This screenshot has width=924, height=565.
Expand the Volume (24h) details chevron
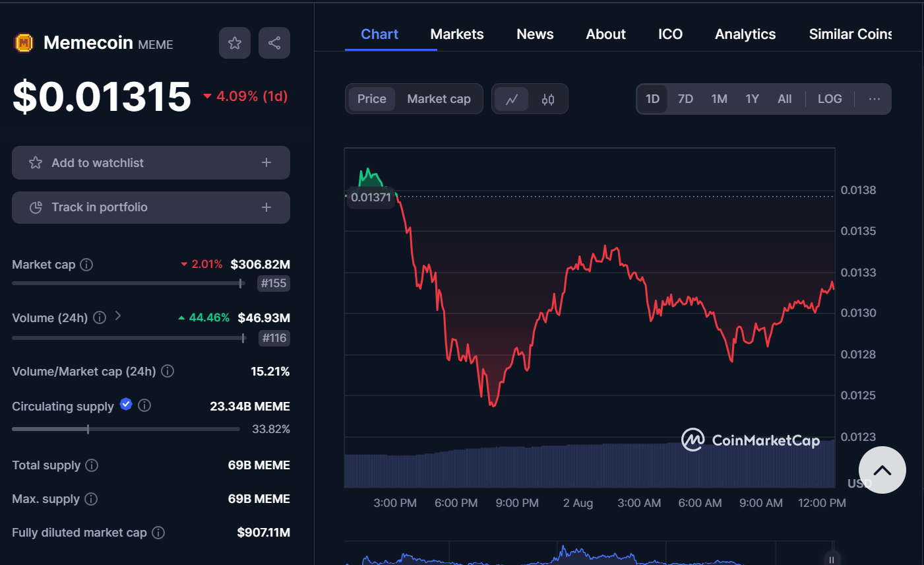[117, 317]
